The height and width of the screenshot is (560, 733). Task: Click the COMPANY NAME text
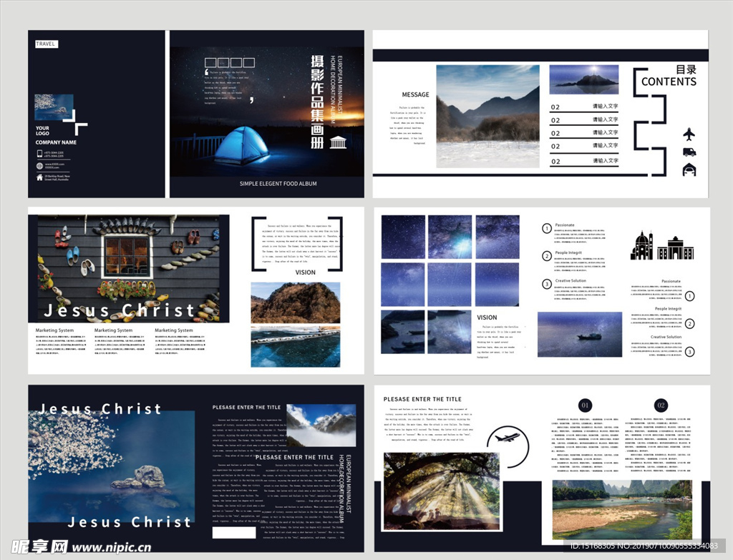click(x=56, y=142)
